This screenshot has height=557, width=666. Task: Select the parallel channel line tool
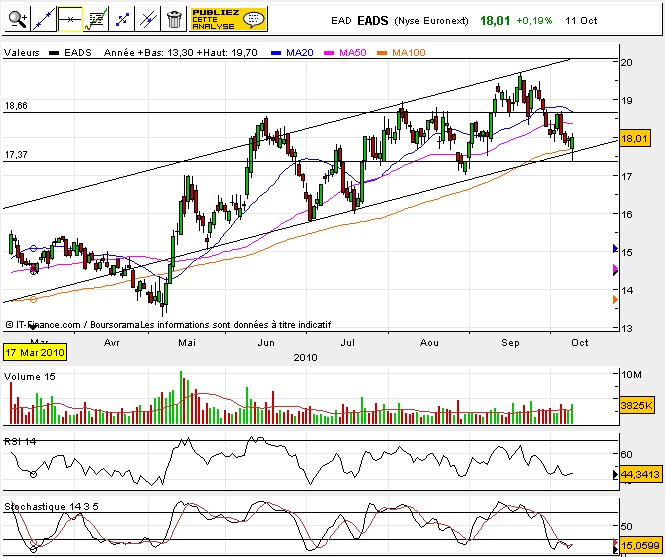point(148,20)
